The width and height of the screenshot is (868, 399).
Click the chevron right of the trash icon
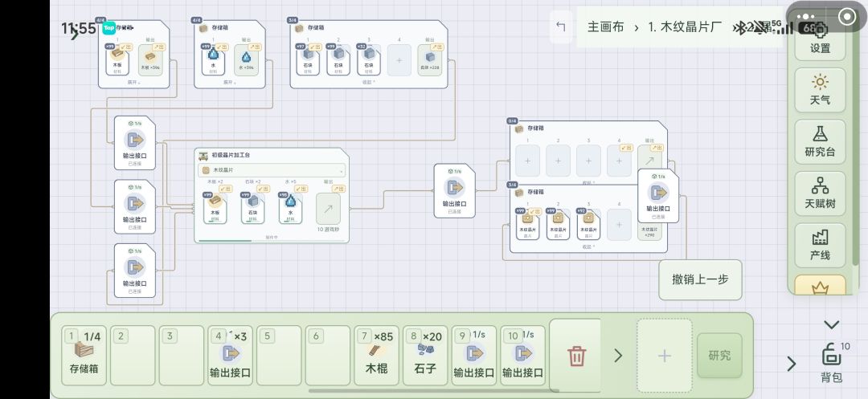(618, 356)
